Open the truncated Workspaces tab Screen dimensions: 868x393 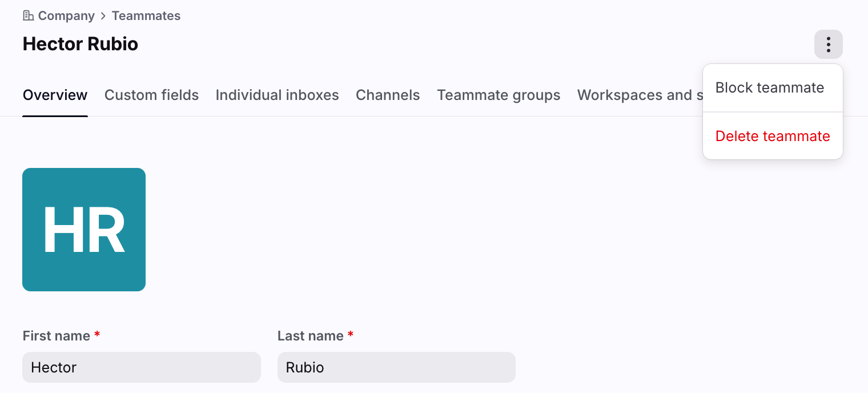(640, 95)
